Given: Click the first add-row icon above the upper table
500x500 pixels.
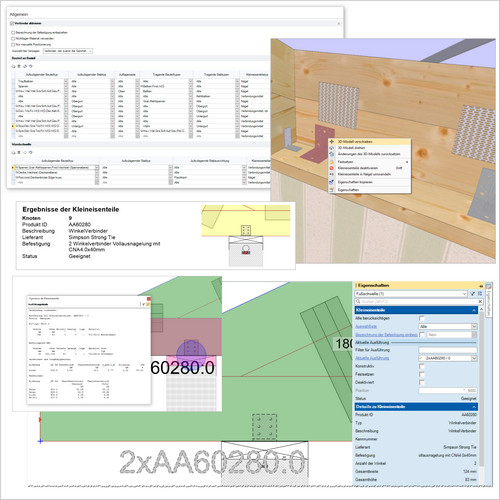Looking at the screenshot, I should 13,66.
